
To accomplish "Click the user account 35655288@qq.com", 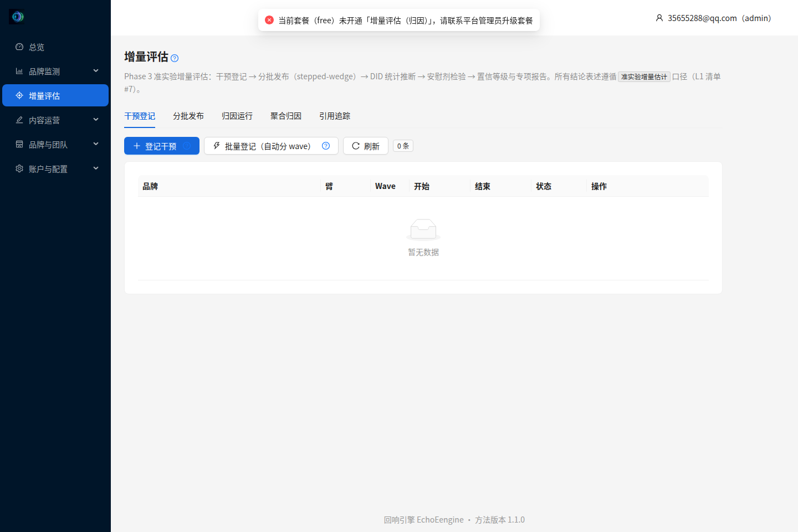I will (714, 18).
